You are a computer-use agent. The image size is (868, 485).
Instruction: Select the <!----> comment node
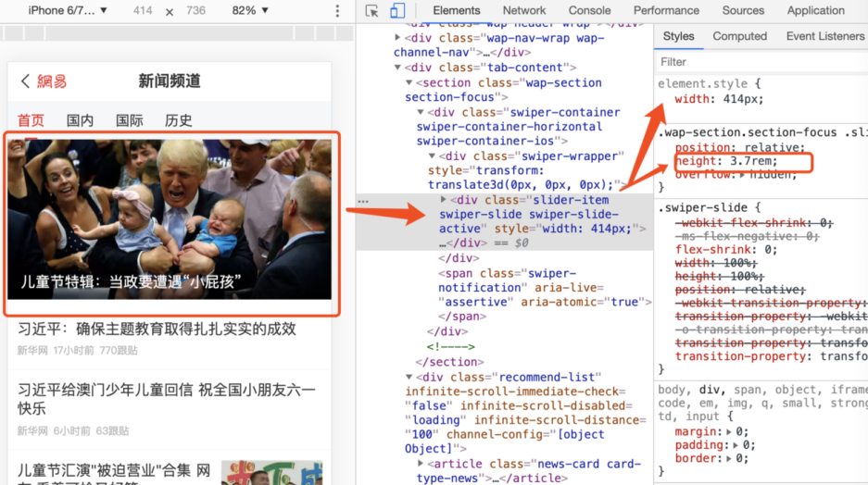(x=450, y=347)
